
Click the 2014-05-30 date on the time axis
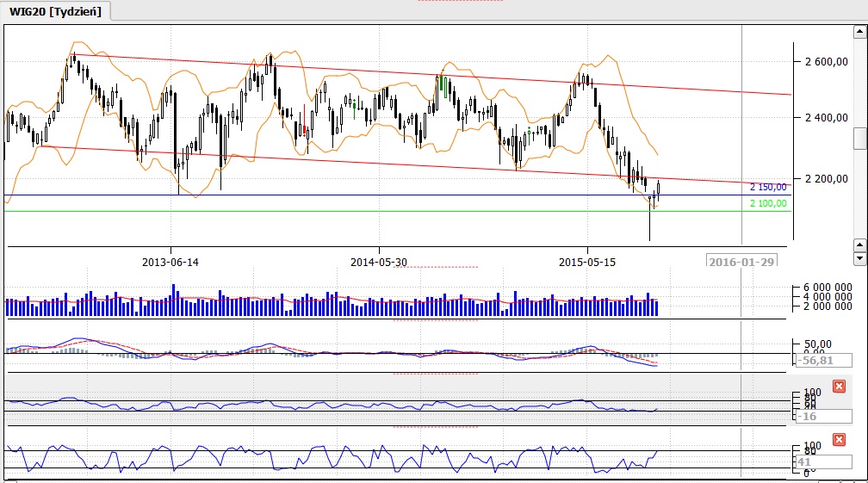click(x=379, y=262)
